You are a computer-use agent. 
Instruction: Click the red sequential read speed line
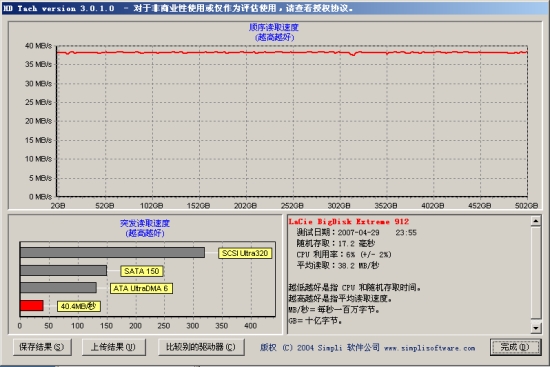(x=292, y=53)
